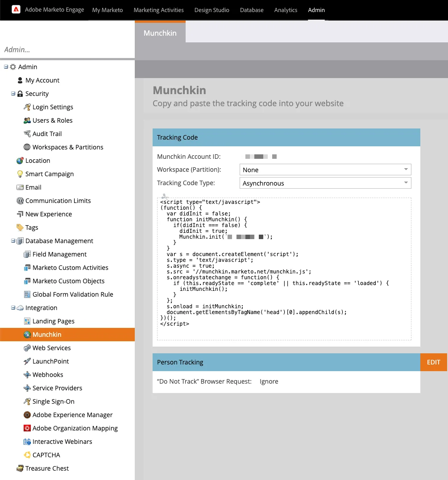Open My Marketo in top navigation
The image size is (448, 480).
click(x=108, y=10)
